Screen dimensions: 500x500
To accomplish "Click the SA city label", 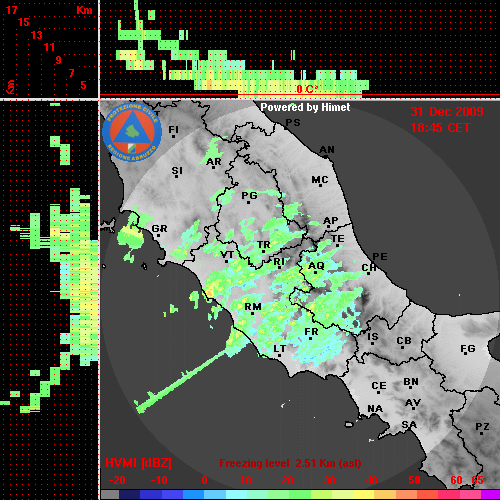I will 409,425.
